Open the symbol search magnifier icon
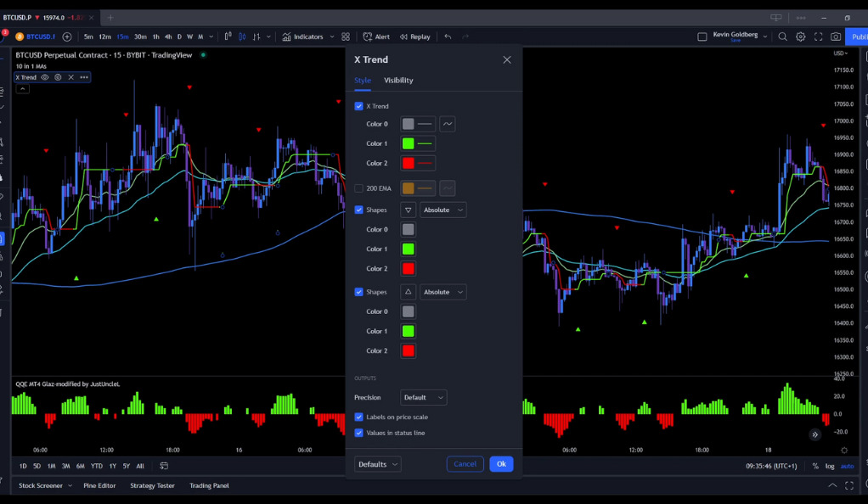Viewport: 868px width, 504px height. pyautogui.click(x=783, y=37)
